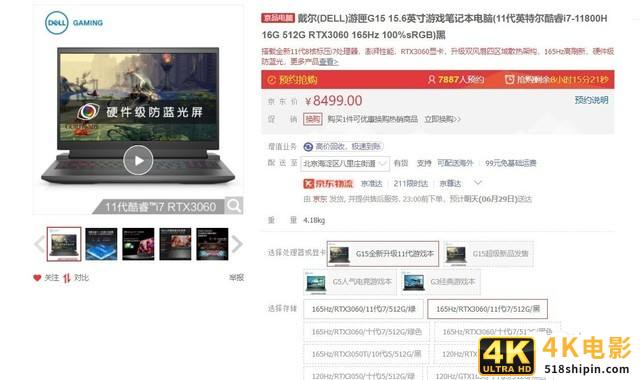Select 165Hz/RTX3050Ti/10代i5/512G/黑 configuration
640x380 pixels.
[366, 354]
